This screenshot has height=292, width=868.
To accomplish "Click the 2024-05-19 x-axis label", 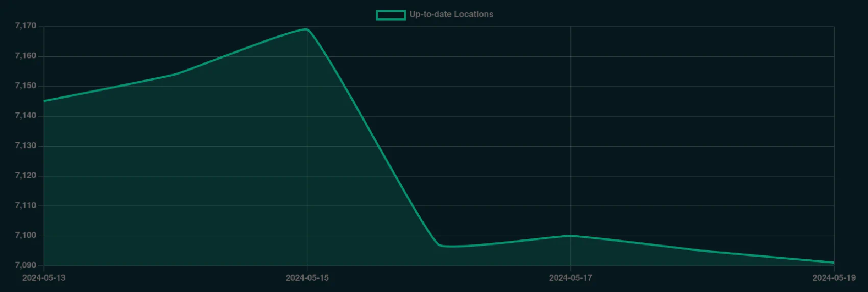I will click(834, 278).
